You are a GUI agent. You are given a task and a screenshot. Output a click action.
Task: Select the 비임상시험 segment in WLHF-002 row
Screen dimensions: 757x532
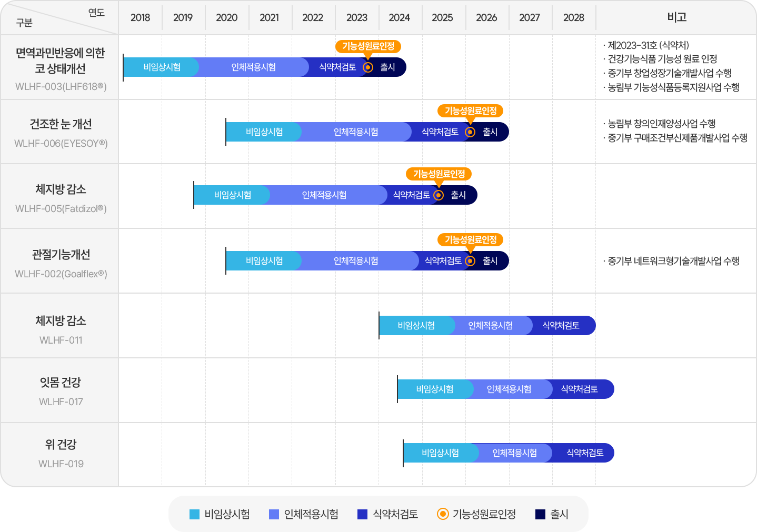264,261
